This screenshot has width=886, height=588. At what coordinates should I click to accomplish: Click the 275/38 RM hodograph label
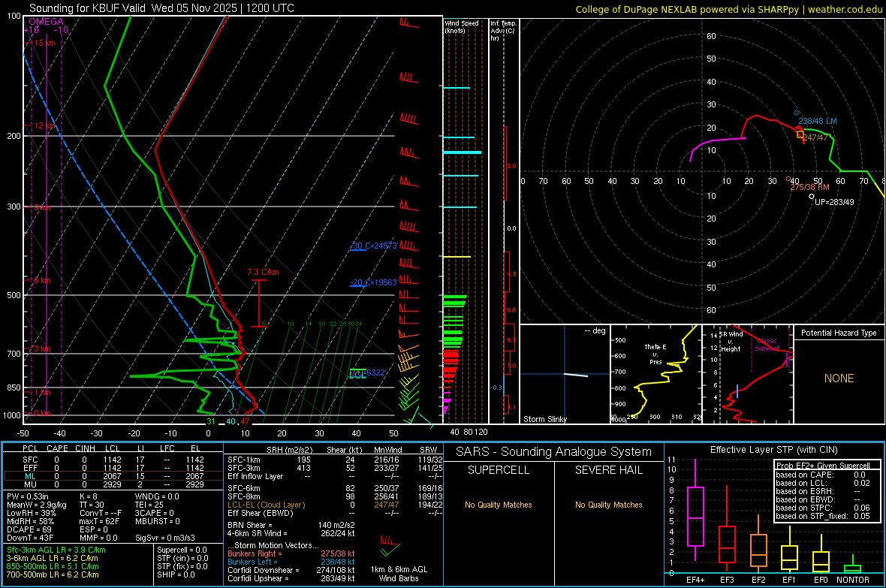coord(809,187)
